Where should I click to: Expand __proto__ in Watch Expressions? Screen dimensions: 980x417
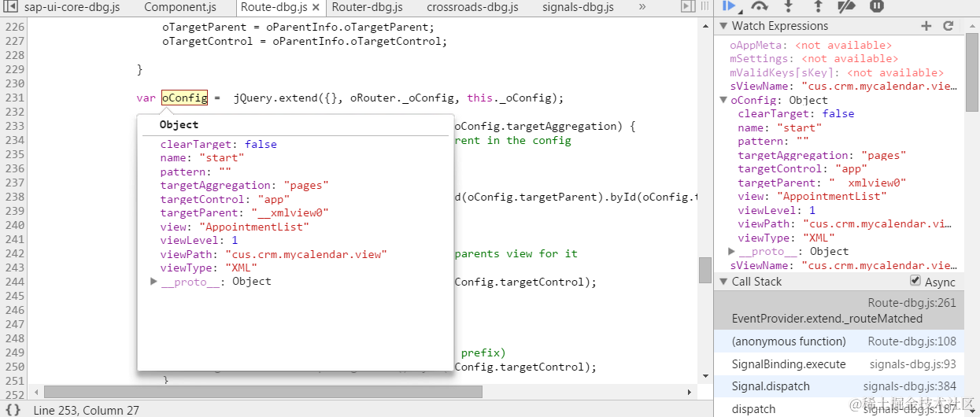point(731,251)
